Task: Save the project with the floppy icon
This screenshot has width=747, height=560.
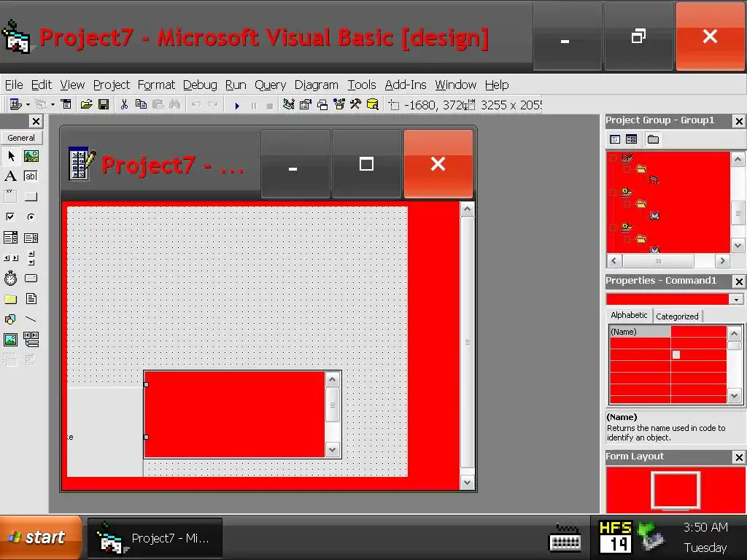Action: (x=104, y=104)
